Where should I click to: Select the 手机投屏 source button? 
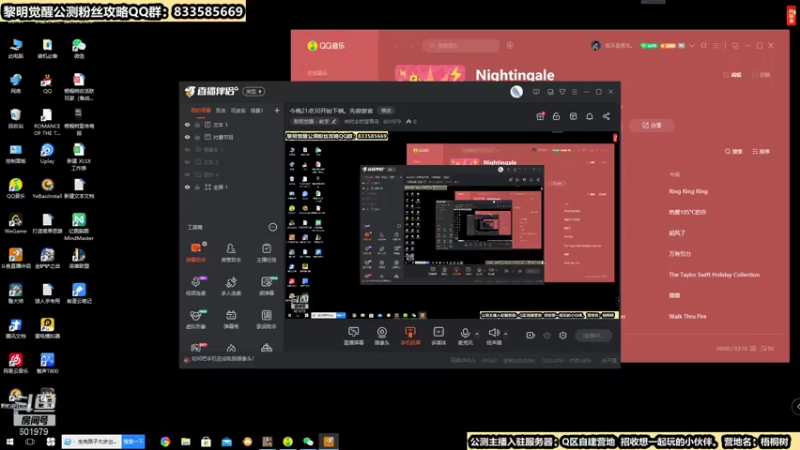(x=410, y=336)
